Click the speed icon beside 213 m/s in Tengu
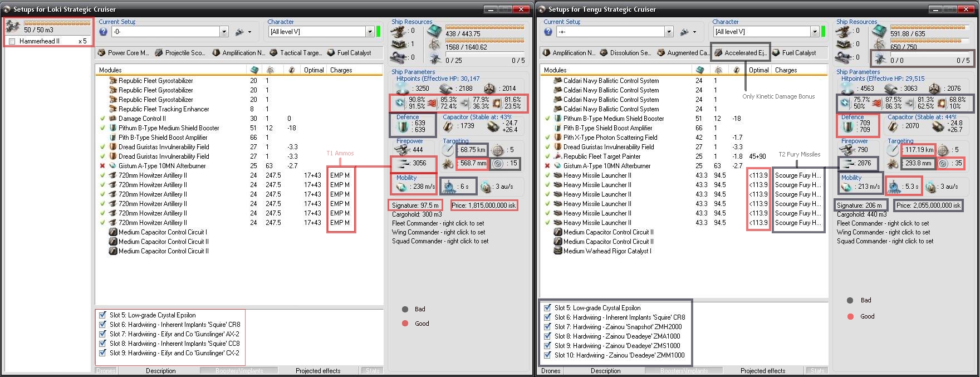This screenshot has height=377, width=980. 847,187
